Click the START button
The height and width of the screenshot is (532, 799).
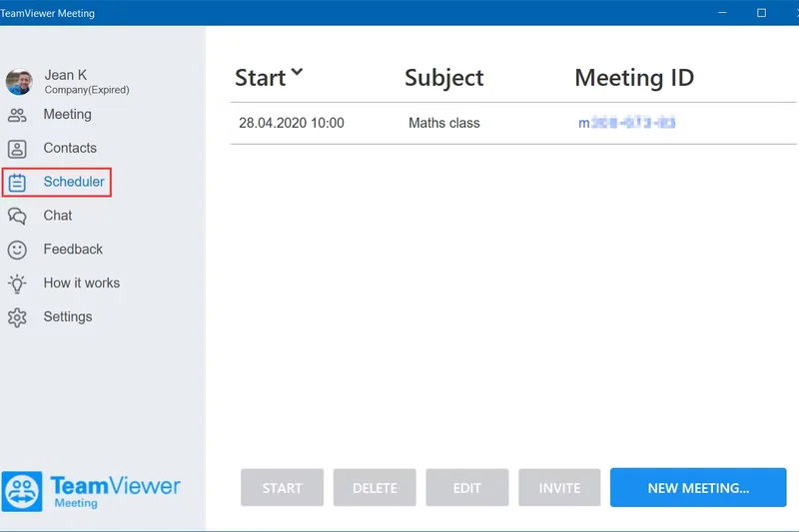(x=283, y=488)
